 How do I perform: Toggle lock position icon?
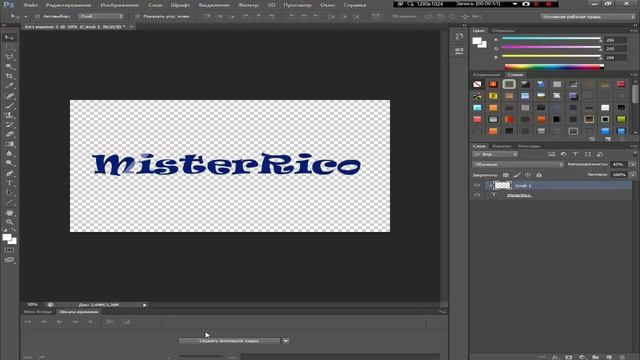click(528, 175)
